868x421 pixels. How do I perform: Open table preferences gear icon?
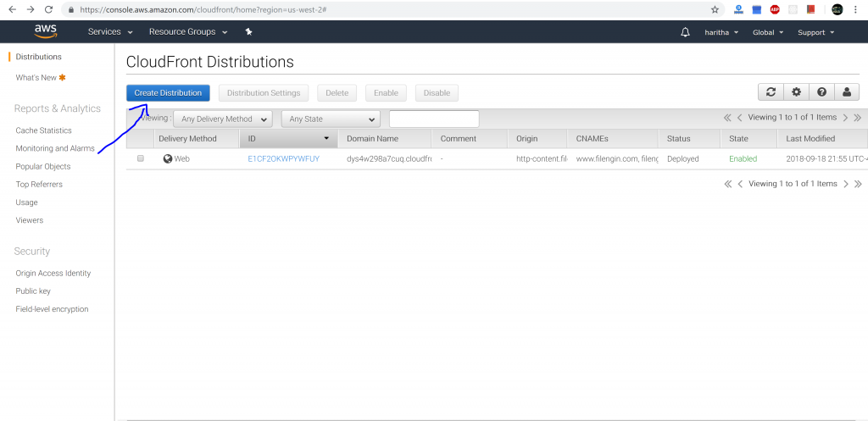click(x=796, y=92)
